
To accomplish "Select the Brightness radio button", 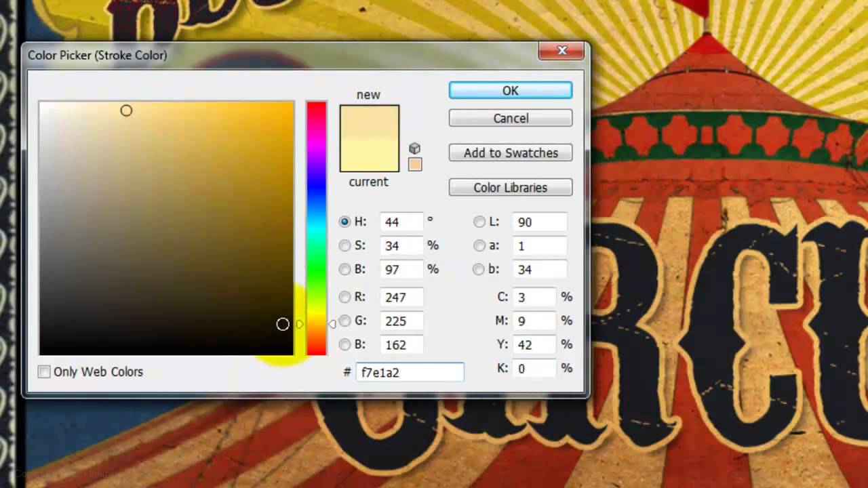I will pos(344,269).
